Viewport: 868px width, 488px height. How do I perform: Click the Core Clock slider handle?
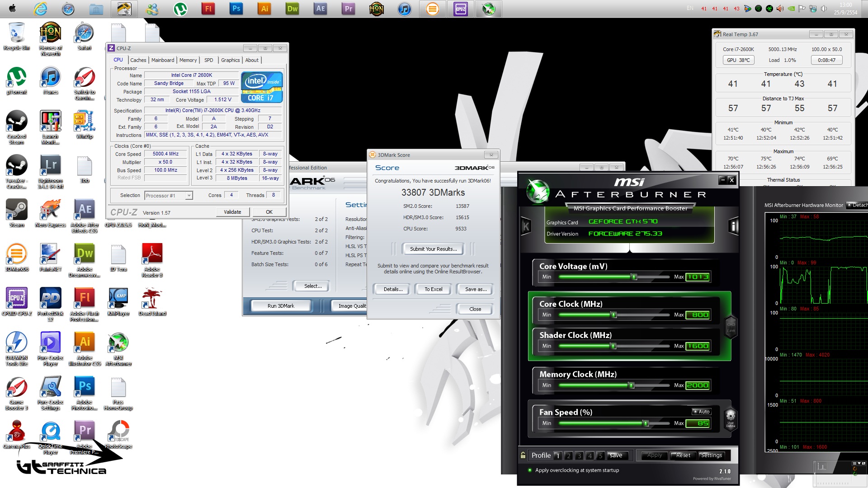coord(613,315)
